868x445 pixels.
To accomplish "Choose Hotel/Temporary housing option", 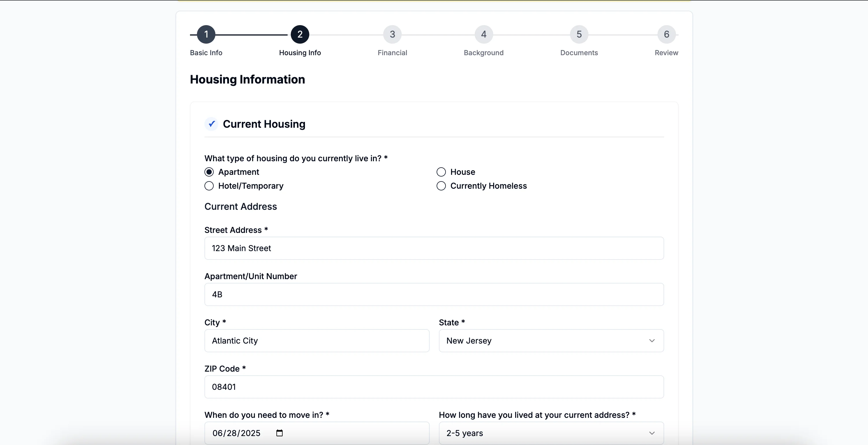I will click(209, 186).
